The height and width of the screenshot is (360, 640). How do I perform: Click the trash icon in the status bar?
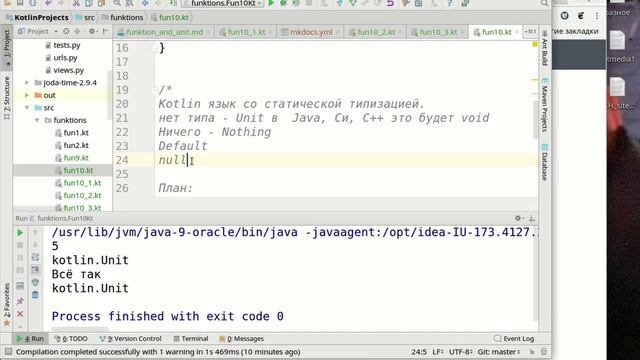coord(544,351)
